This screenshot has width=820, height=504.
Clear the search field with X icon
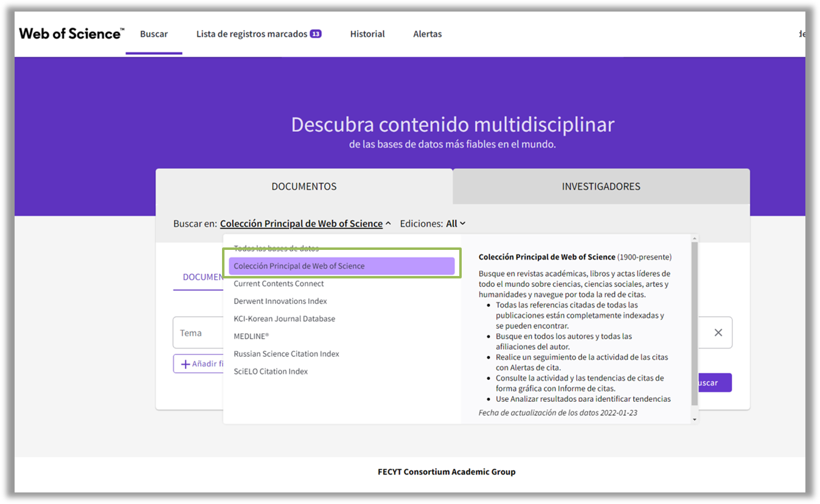(x=718, y=333)
